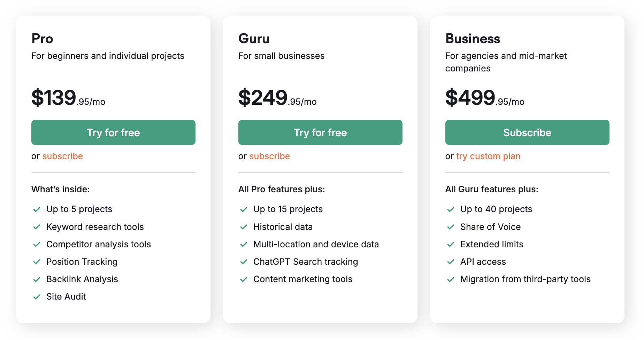Open the subscribe link below Pro's trial button
644x340 pixels.
tap(63, 156)
